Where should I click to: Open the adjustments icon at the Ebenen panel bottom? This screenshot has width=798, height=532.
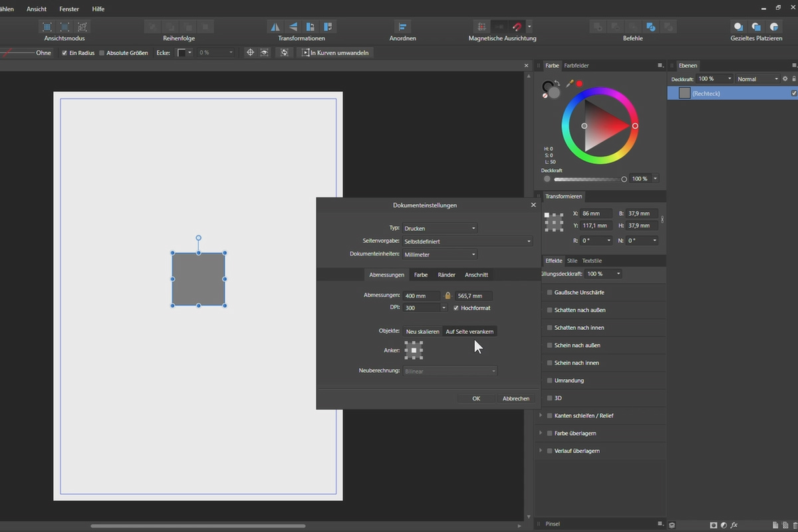[724, 525]
